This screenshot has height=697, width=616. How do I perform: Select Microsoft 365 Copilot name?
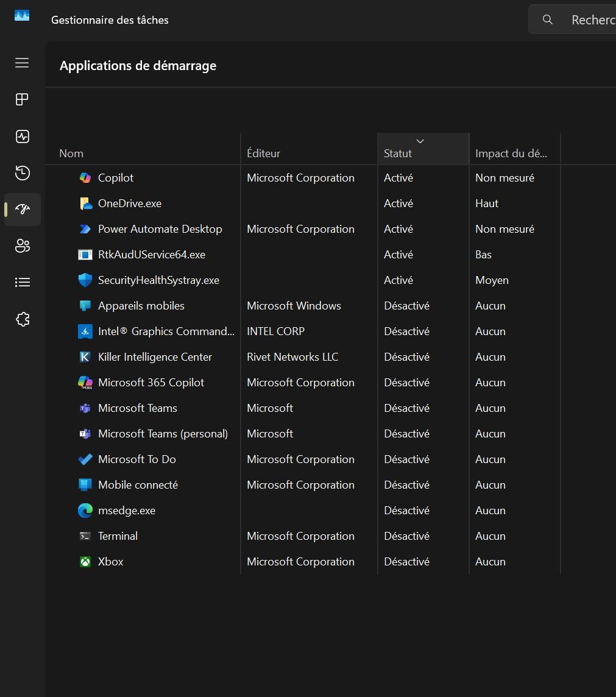(151, 383)
